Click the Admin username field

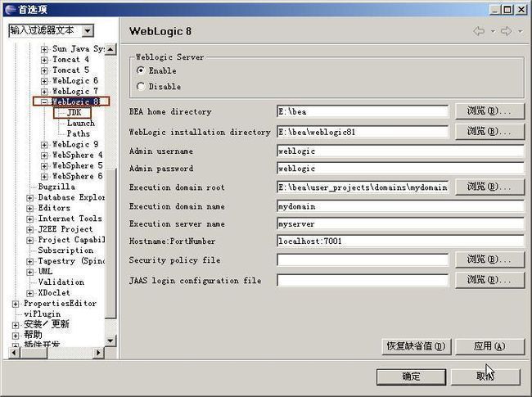click(x=400, y=151)
